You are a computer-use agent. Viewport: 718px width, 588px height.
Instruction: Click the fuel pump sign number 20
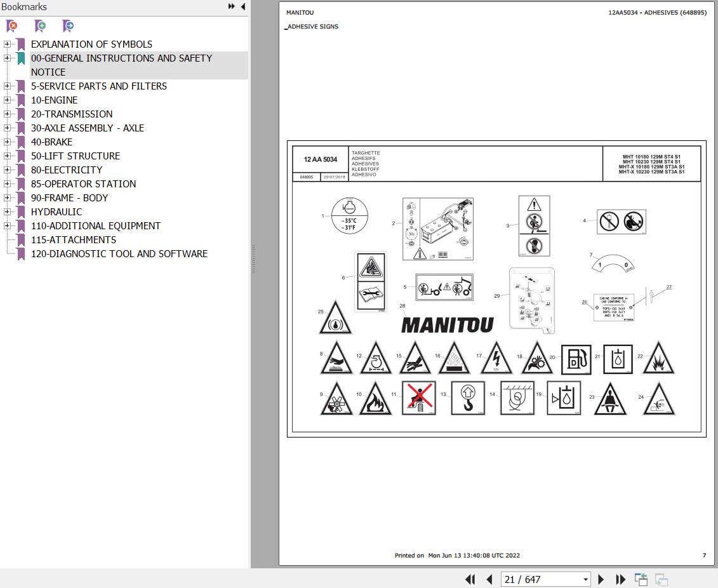pos(576,359)
